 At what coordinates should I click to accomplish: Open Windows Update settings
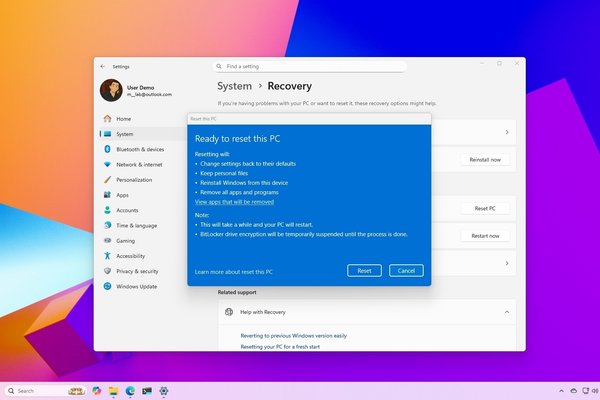tap(143, 286)
